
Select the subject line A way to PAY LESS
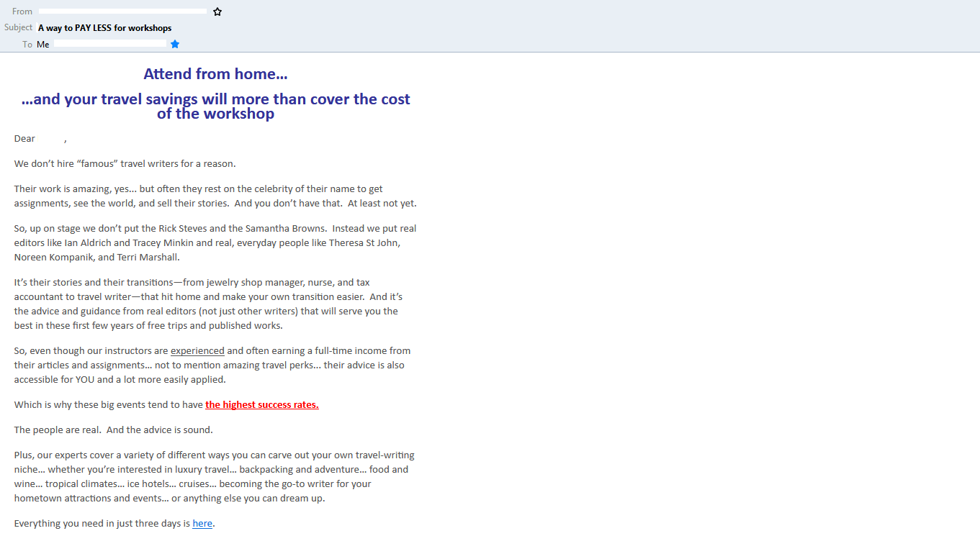(x=104, y=28)
